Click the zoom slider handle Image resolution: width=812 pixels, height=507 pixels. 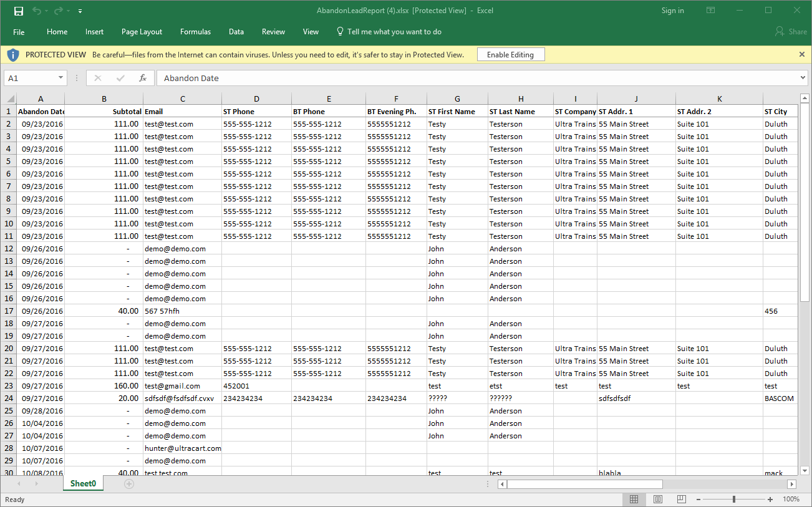[734, 500]
